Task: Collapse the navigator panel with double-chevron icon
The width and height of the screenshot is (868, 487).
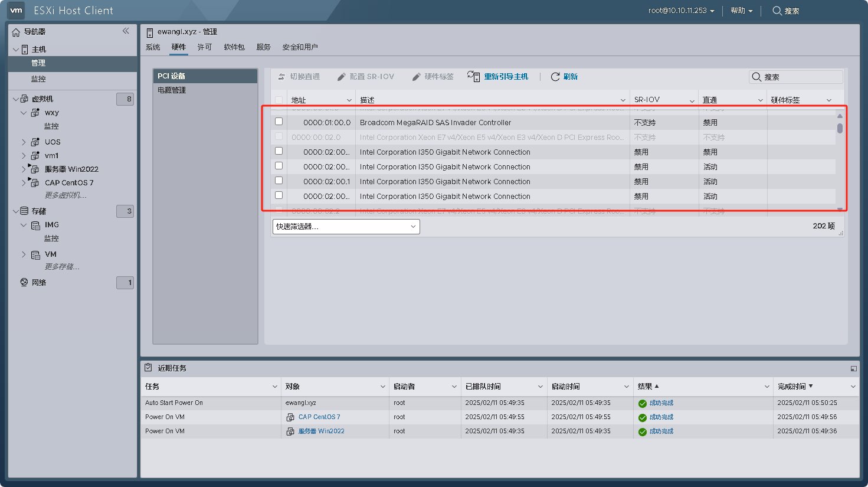Action: [126, 31]
